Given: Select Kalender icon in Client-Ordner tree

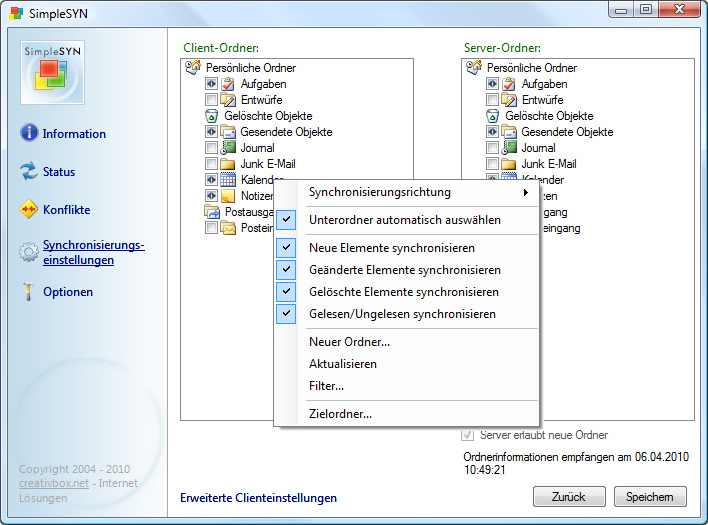Looking at the screenshot, I should (229, 180).
